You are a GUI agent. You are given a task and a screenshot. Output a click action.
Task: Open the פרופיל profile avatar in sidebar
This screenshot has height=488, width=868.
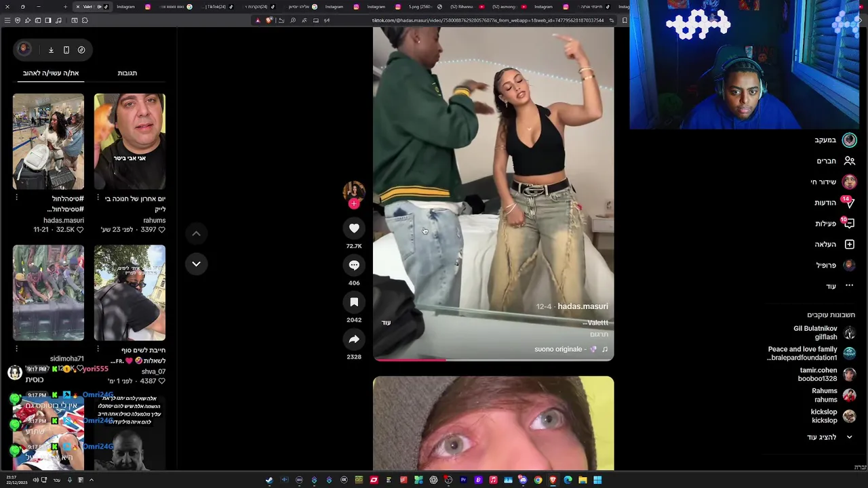click(x=849, y=265)
